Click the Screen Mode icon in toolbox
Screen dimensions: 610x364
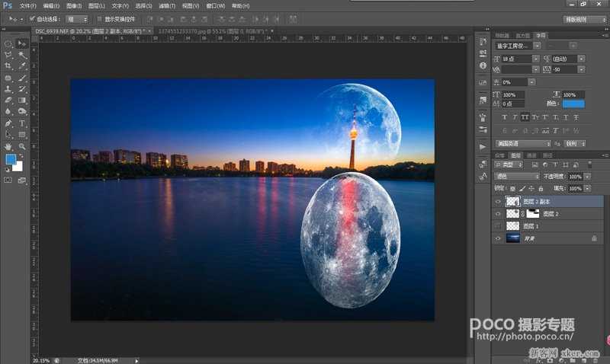coord(22,180)
